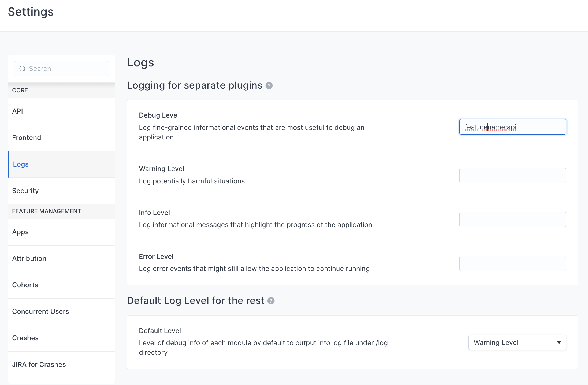Open Frontend settings in sidebar
The image size is (588, 385).
coord(62,138)
